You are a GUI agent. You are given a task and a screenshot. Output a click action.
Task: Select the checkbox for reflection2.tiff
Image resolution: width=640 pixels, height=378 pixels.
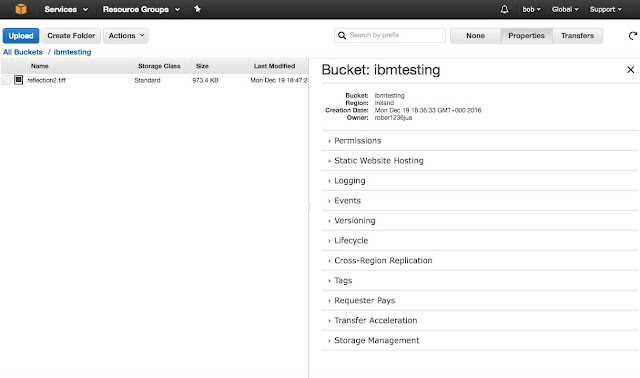pos(7,80)
